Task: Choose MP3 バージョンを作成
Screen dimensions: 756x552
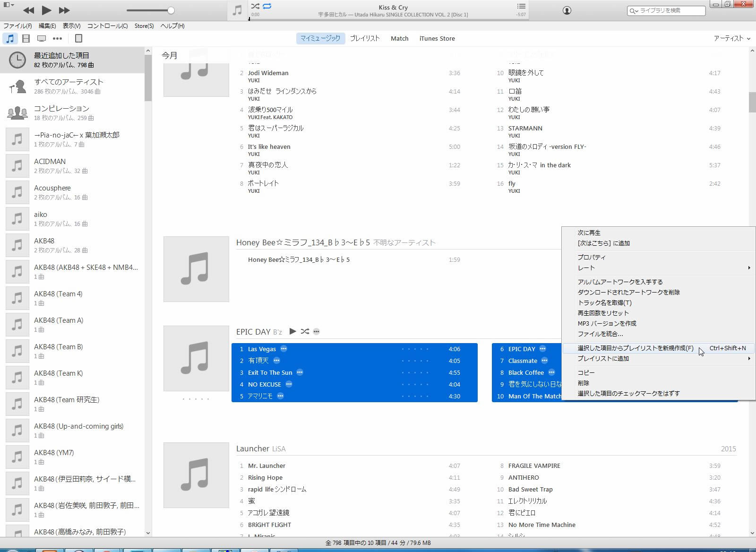Action: (659, 323)
